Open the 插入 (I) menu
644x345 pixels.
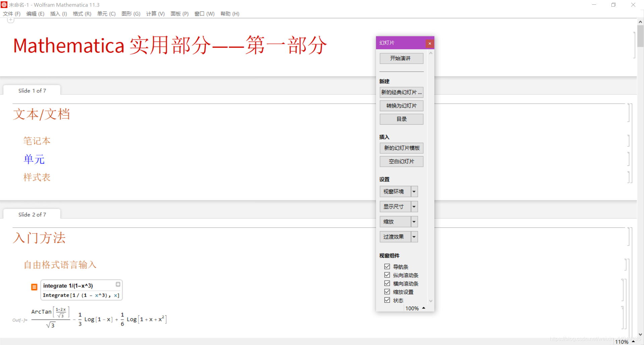[58, 14]
